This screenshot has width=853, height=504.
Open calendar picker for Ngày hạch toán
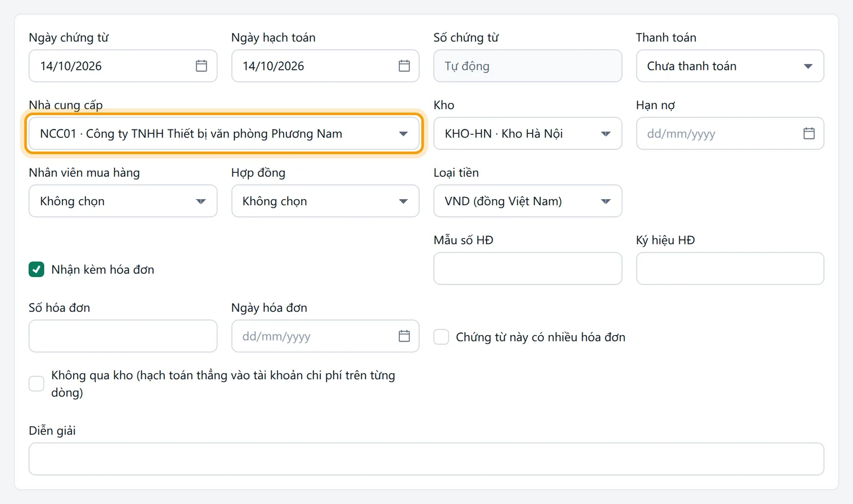(x=404, y=66)
